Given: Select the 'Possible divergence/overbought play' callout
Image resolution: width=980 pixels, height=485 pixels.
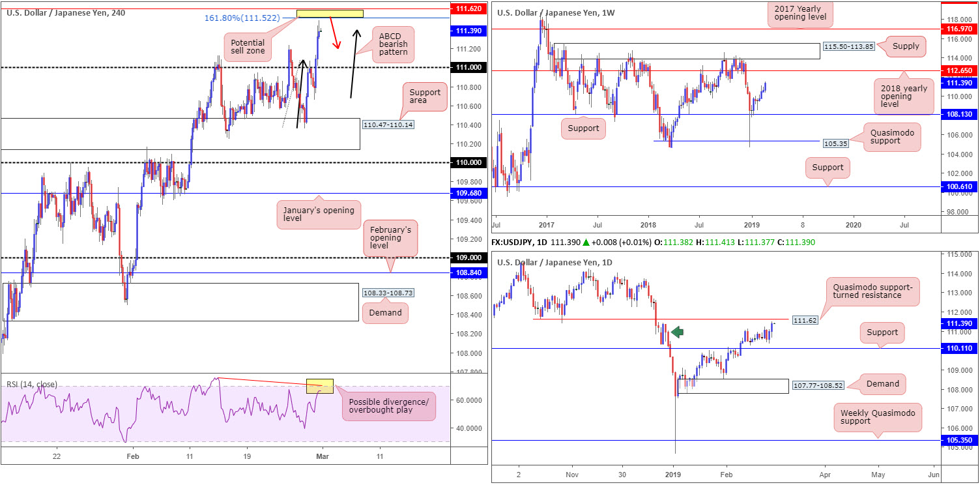Looking at the screenshot, I should click(388, 405).
